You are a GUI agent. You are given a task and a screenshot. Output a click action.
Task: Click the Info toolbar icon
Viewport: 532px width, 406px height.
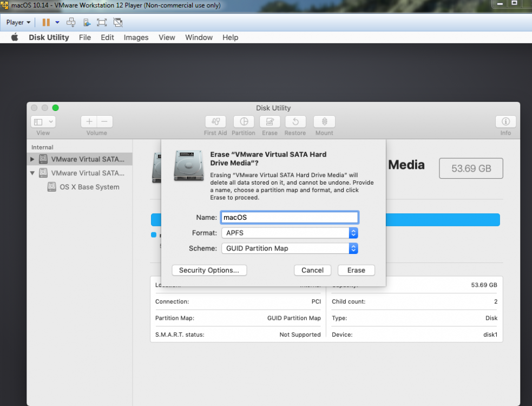[x=505, y=121]
